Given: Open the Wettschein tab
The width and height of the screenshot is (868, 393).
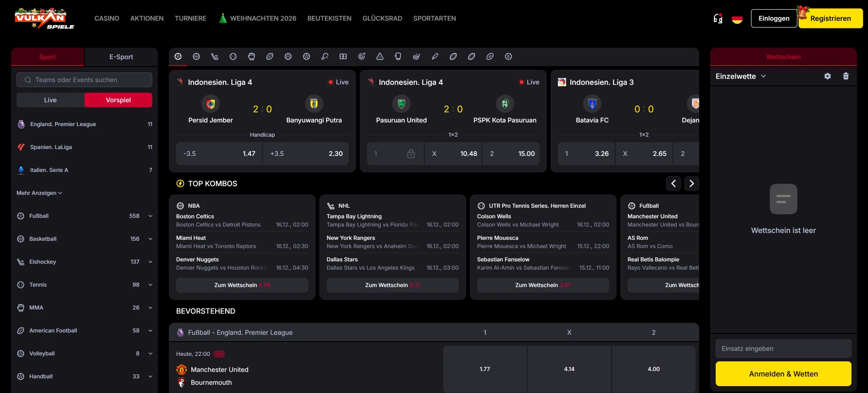Looking at the screenshot, I should [784, 57].
